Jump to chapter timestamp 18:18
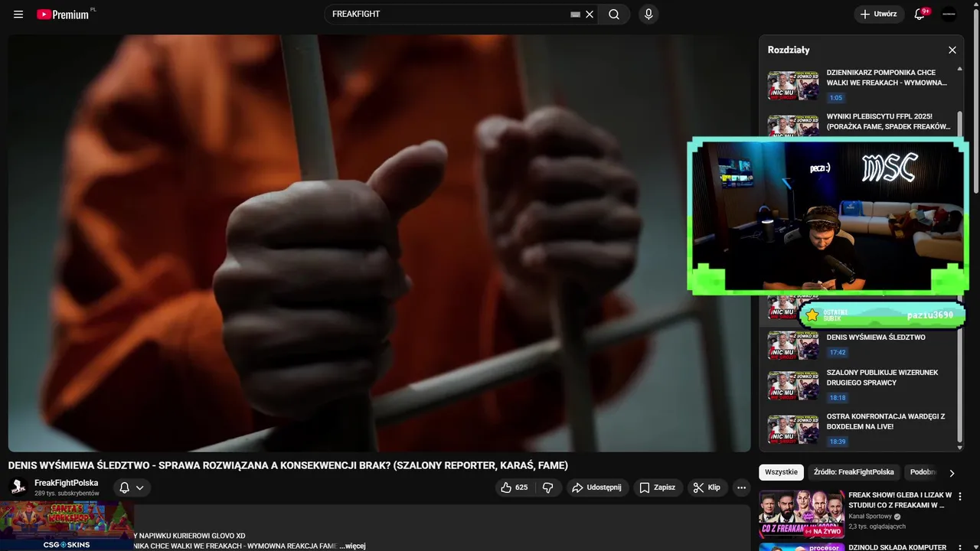Screen dimensions: 980x551 coord(837,398)
